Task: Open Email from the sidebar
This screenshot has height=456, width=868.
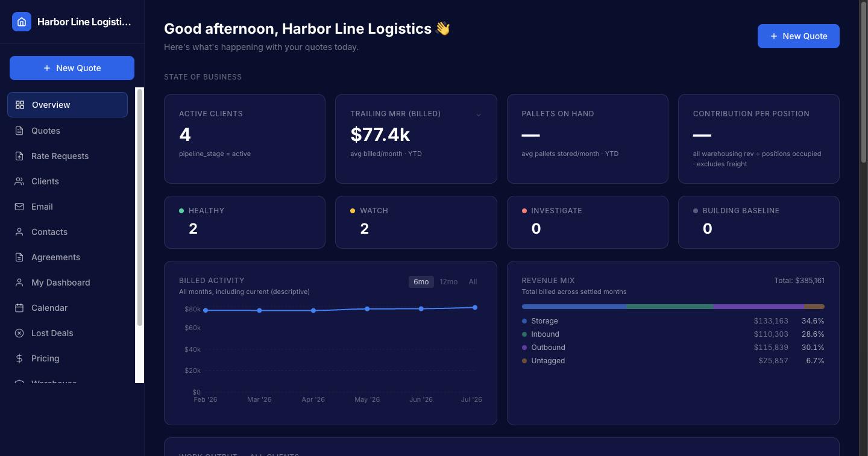Action: click(x=68, y=207)
